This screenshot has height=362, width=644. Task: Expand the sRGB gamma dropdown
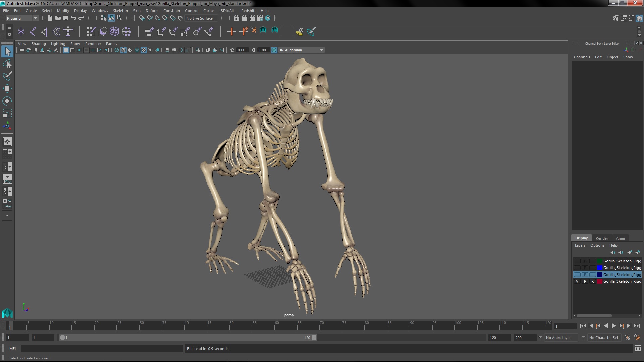click(x=322, y=50)
